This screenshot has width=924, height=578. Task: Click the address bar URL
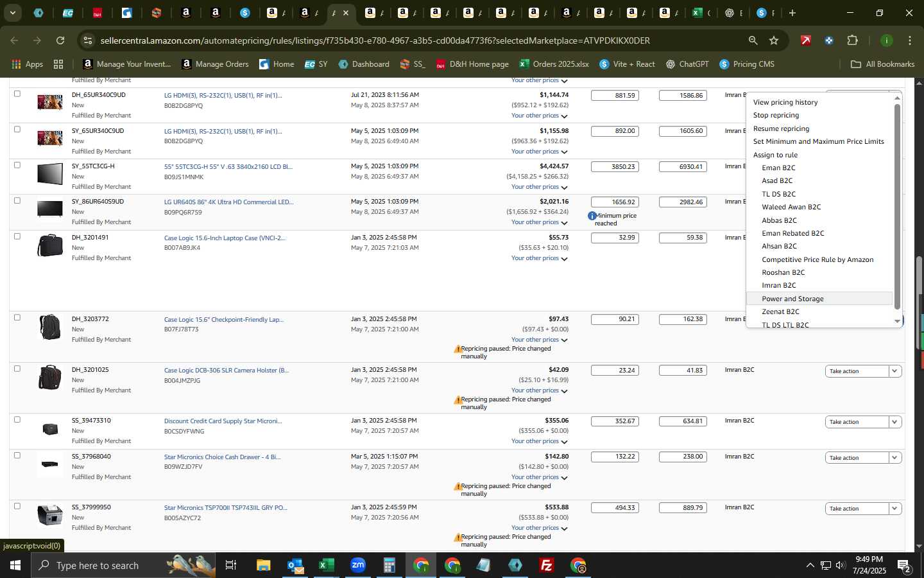(375, 40)
